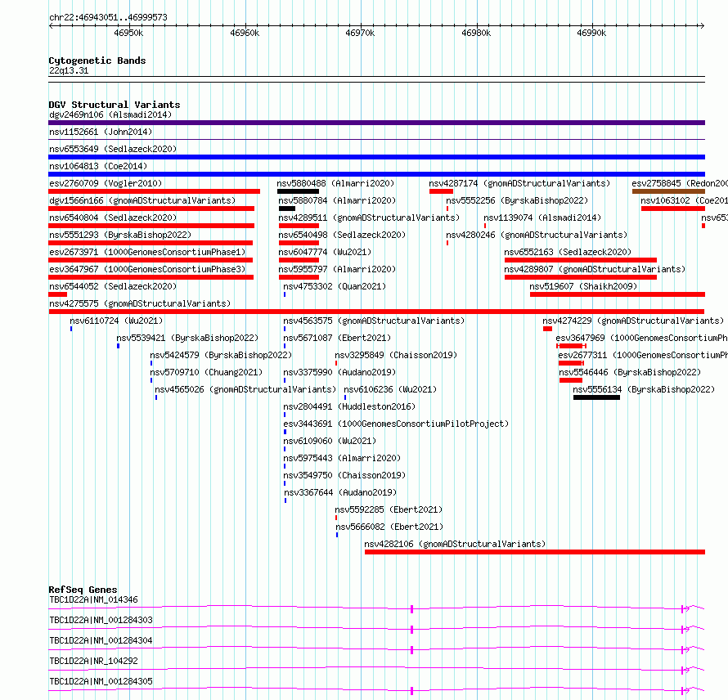The image size is (728, 700).
Task: Click nsv3367644 (Audano2019) label
Action: (340, 492)
